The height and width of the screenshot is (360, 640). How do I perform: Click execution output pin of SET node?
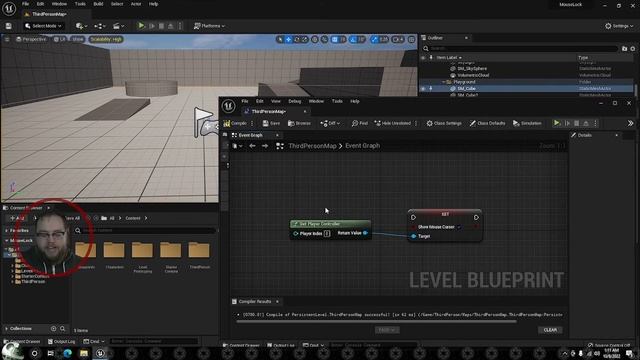(x=476, y=218)
